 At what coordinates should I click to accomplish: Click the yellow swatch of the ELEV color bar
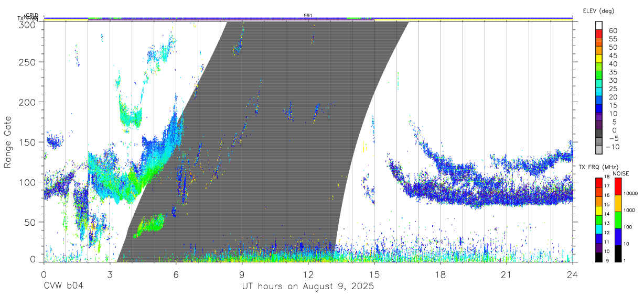[x=599, y=59]
